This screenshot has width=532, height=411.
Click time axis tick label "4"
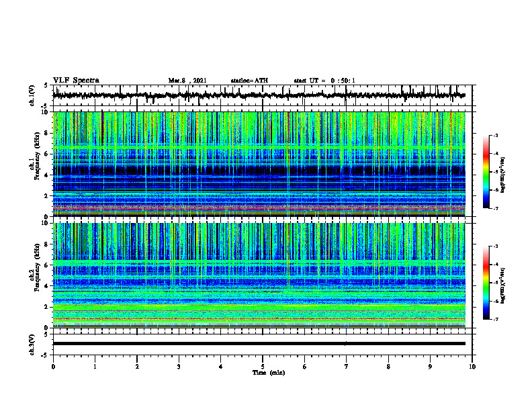tap(221, 367)
